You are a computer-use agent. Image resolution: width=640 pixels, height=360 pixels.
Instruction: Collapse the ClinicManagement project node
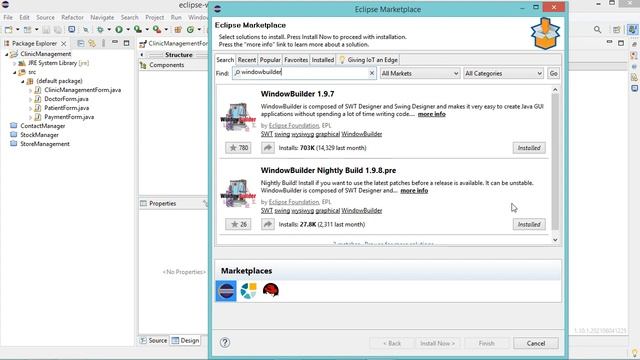pos(7,54)
